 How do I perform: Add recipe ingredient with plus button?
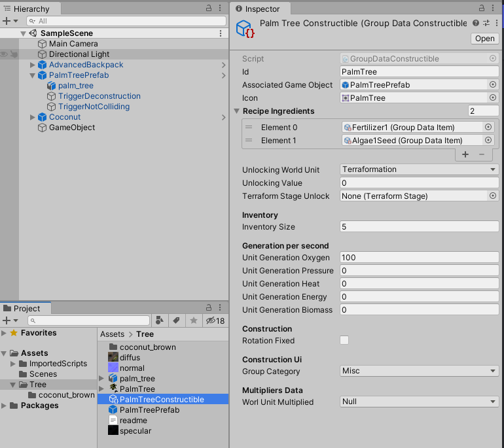point(465,154)
